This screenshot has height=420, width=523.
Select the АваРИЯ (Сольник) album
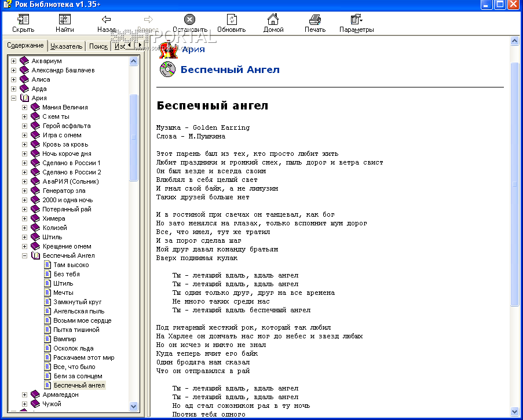71,181
